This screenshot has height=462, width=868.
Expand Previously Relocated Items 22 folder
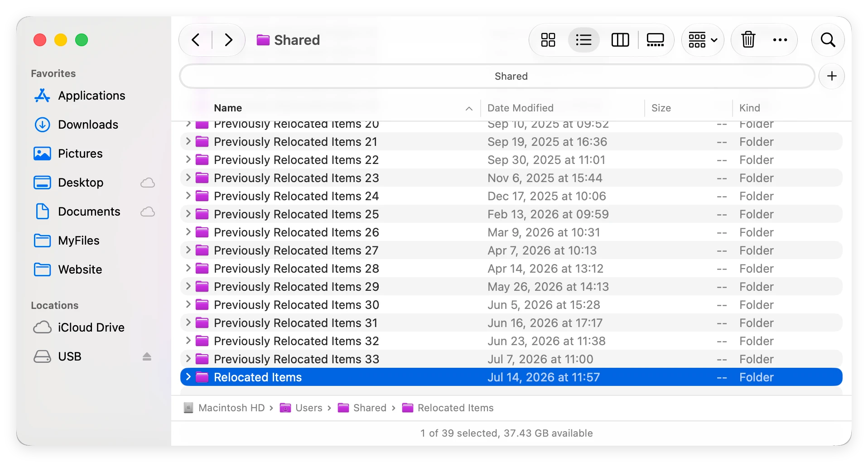pos(188,159)
